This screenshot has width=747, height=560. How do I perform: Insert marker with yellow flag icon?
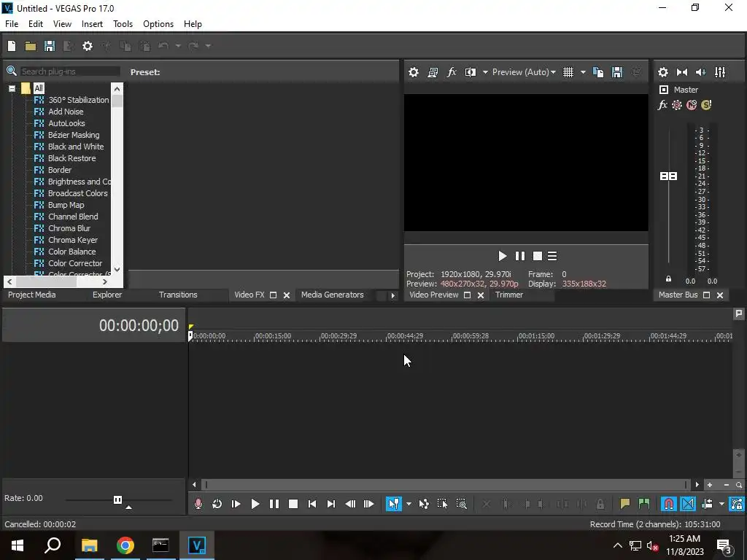[624, 504]
